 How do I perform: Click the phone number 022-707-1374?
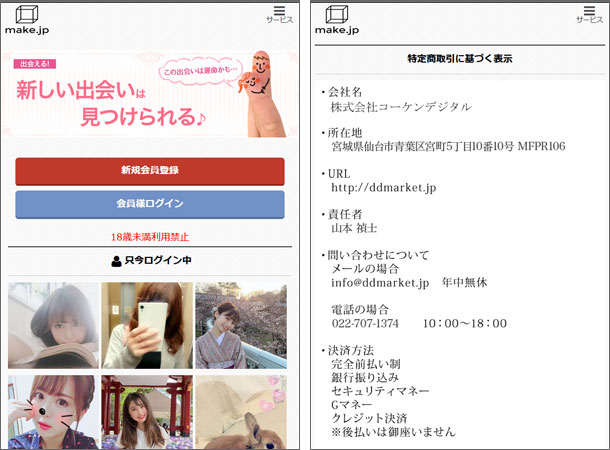pos(365,324)
